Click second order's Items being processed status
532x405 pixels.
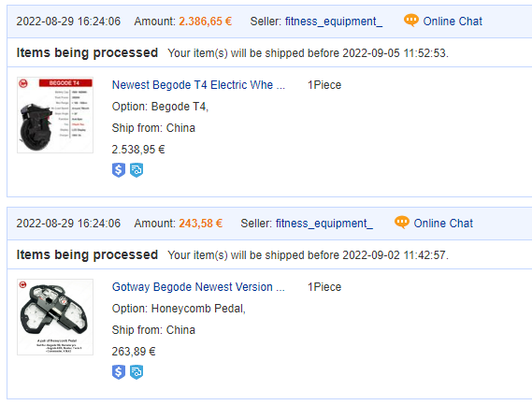[x=87, y=254]
